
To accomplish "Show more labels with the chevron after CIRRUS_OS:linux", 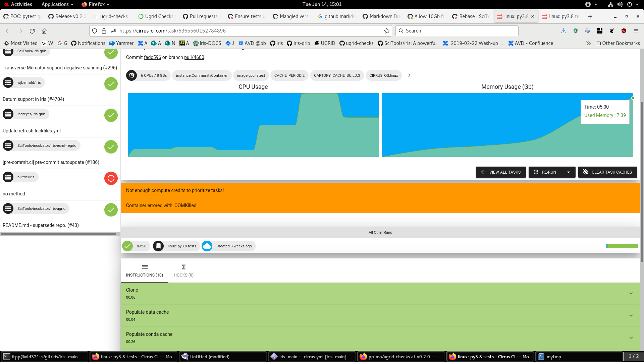I will pos(409,75).
